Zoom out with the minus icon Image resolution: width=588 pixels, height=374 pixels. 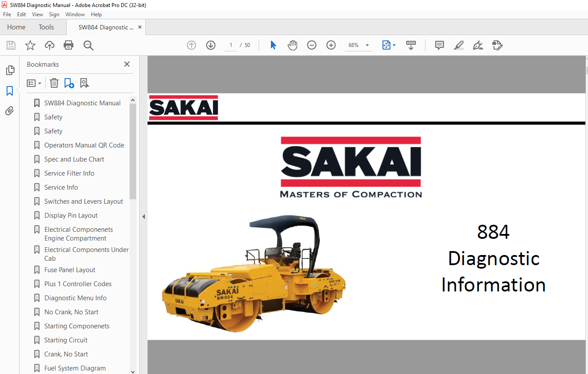click(312, 45)
